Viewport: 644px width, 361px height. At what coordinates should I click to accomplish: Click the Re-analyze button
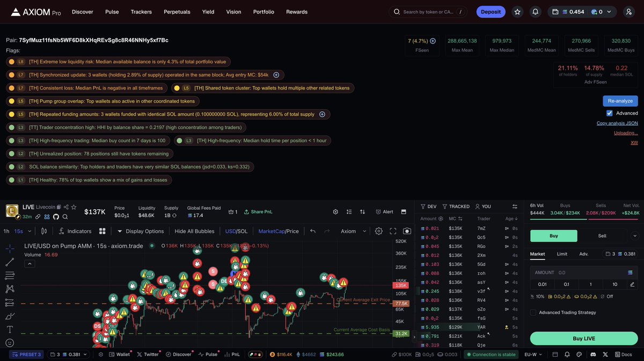pyautogui.click(x=620, y=101)
